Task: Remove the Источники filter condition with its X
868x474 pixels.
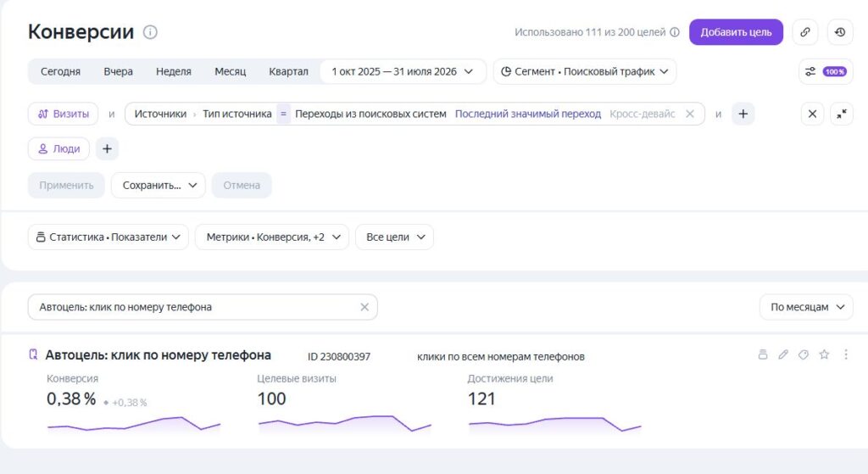Action: coord(690,114)
